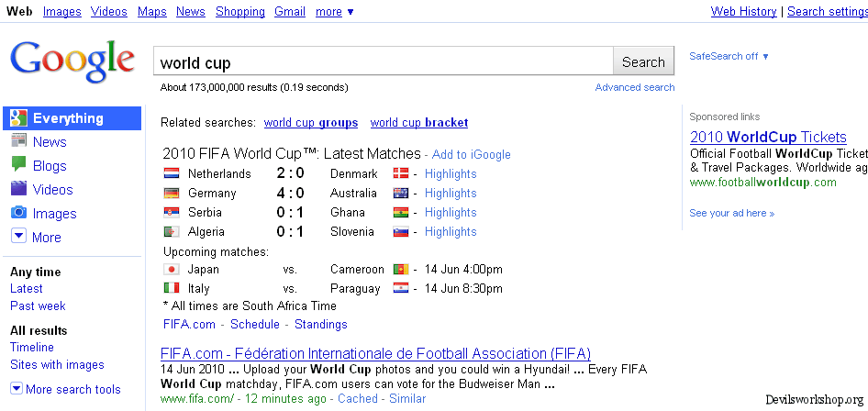This screenshot has height=411, width=868.
Task: Click related search 'world cup groups'
Action: pyautogui.click(x=311, y=123)
